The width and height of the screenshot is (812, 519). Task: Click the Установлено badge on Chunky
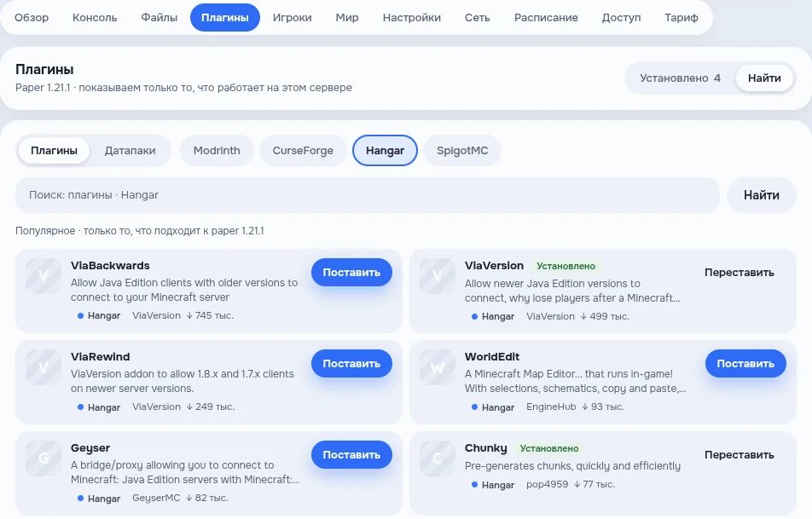click(x=549, y=448)
